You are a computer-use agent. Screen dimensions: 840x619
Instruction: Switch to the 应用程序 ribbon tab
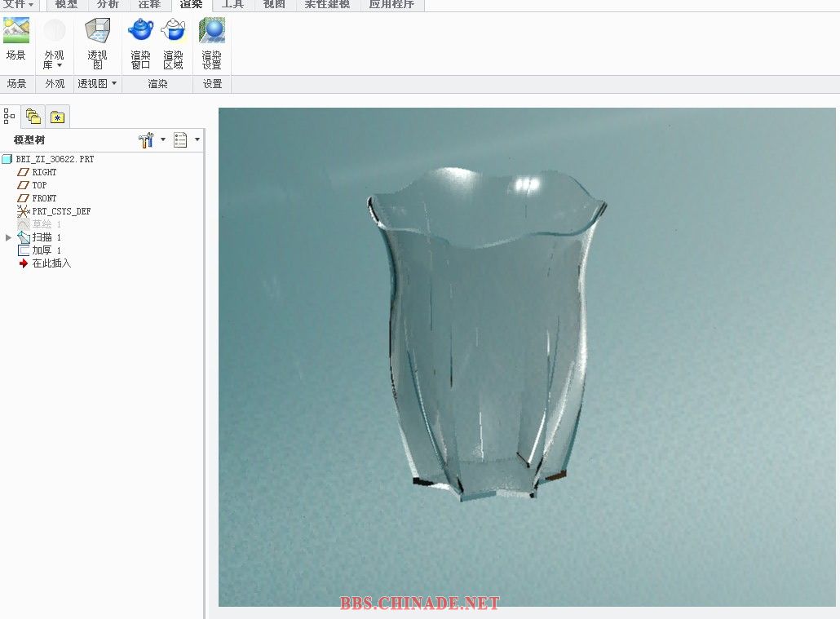tap(391, 4)
